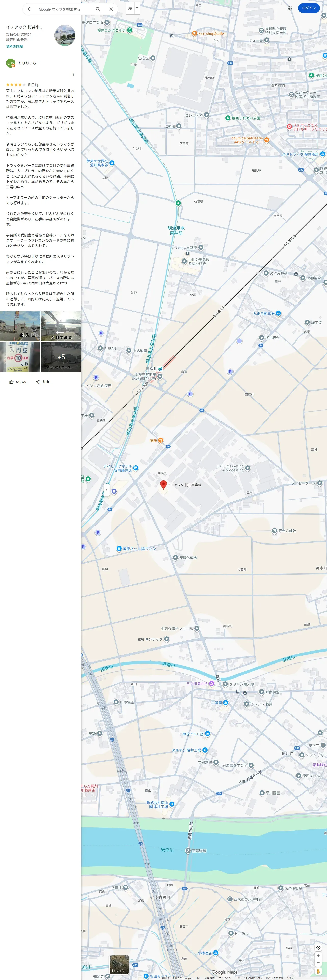Click the kico shop&cafe marker
This screenshot has width=327, height=980.
195,33
